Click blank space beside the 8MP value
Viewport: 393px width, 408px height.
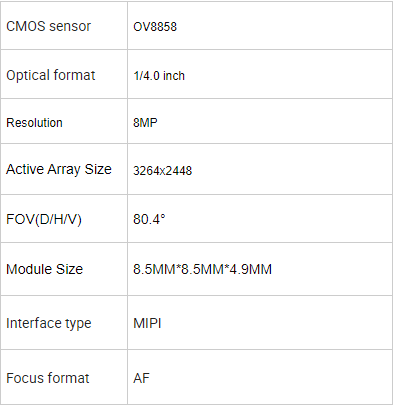coord(273,121)
